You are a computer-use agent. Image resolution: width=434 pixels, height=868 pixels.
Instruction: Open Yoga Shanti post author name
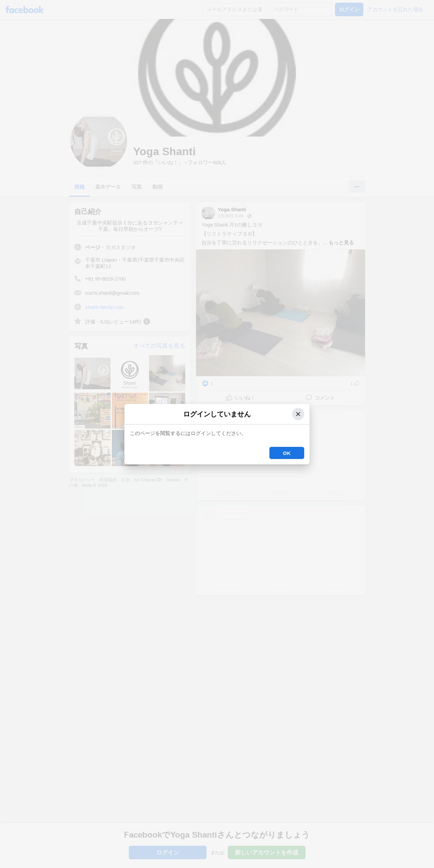pyautogui.click(x=232, y=210)
